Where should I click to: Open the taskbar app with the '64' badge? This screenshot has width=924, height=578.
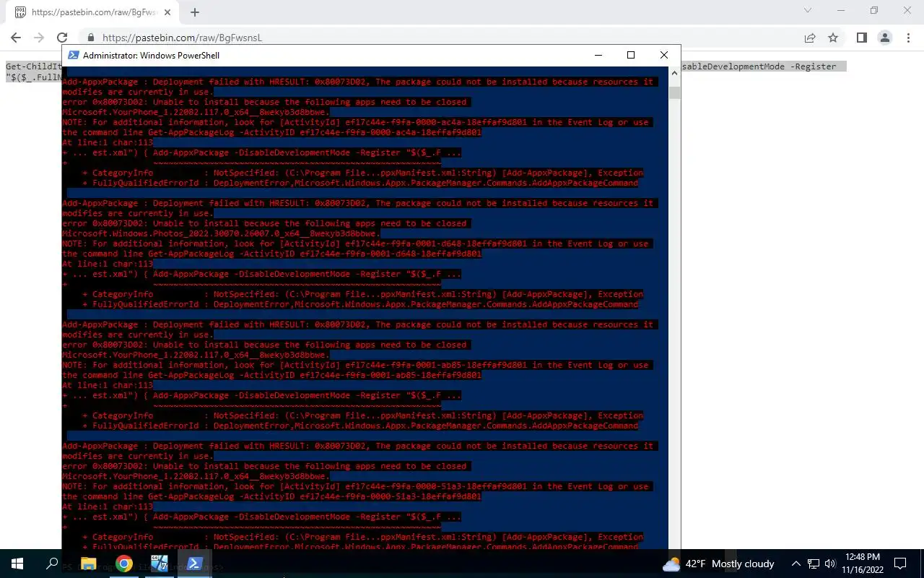(160, 564)
